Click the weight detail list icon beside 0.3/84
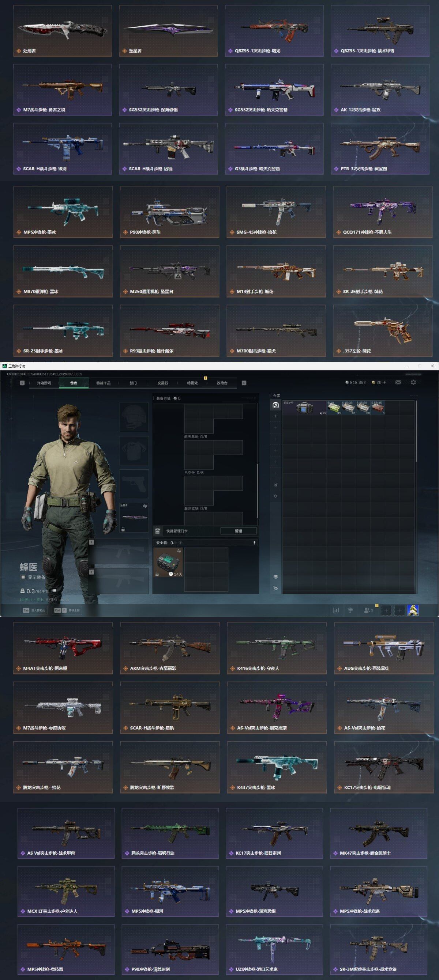 pos(55,591)
